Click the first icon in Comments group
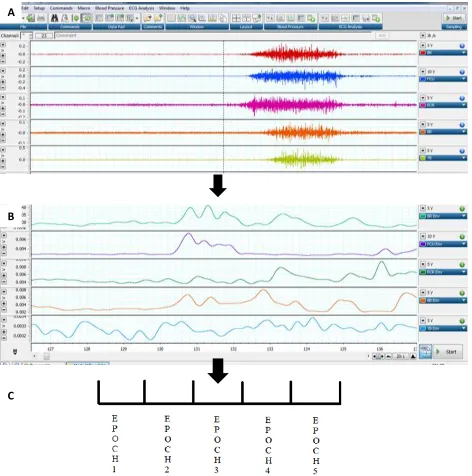This screenshot has height=476, width=472. tap(148, 18)
